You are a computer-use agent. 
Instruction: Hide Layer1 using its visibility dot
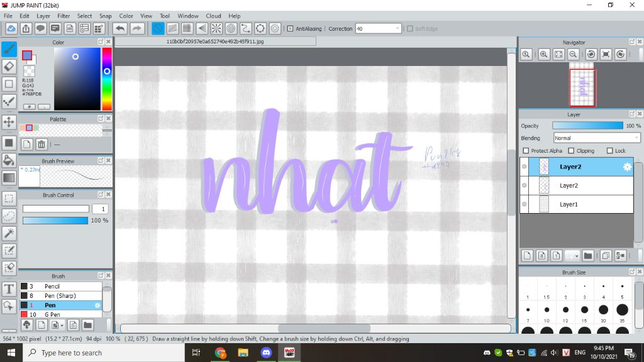[x=525, y=204]
